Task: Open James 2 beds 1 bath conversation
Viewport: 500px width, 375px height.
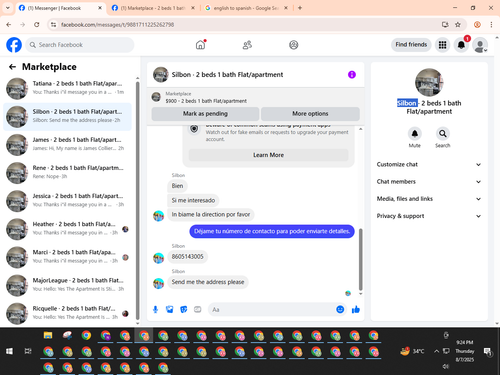Action: (x=67, y=145)
